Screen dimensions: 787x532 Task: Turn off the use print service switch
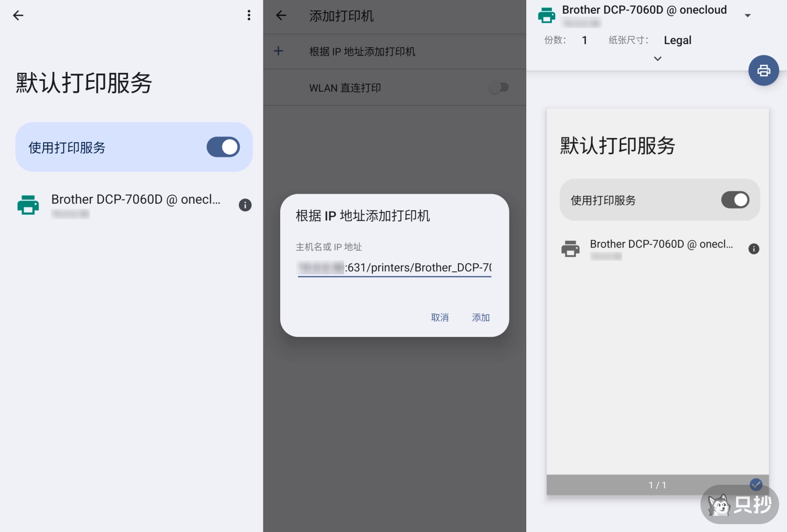point(223,147)
